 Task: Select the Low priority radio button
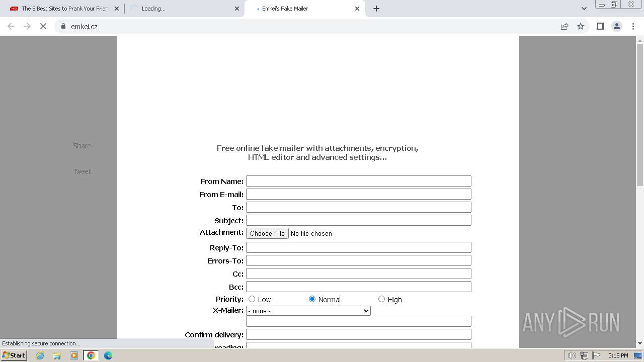click(x=252, y=299)
